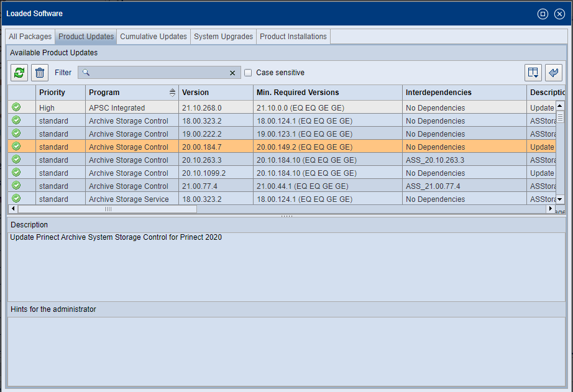Open the System Upgrades tab

(x=223, y=36)
